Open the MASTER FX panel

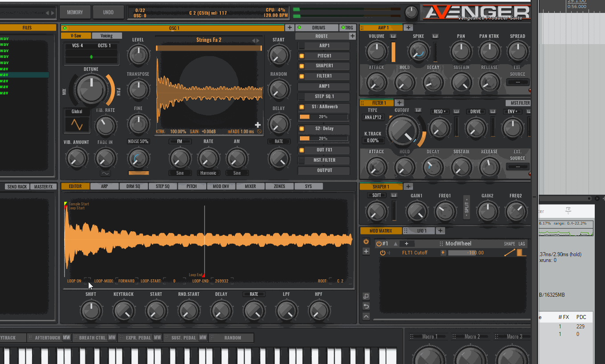click(43, 187)
